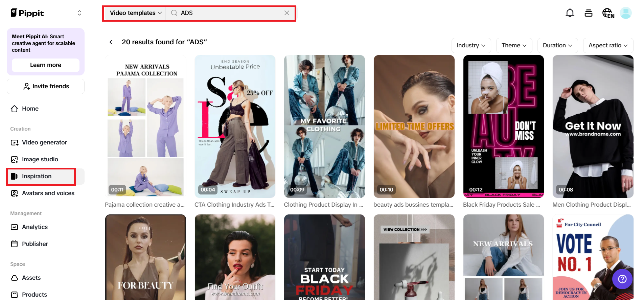Open Get It Now men clothing thumbnail
Viewport: 644px width, 300px height.
point(593,126)
